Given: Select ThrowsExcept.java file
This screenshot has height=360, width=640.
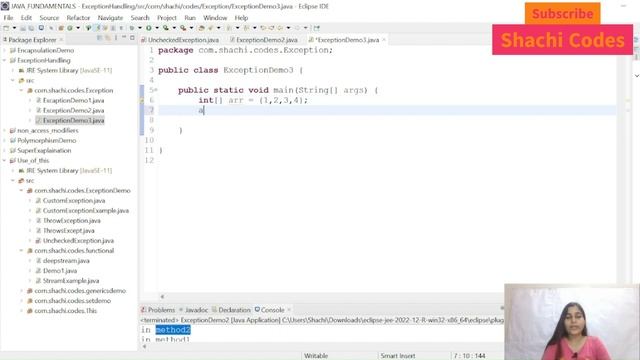Looking at the screenshot, I should (x=65, y=231).
